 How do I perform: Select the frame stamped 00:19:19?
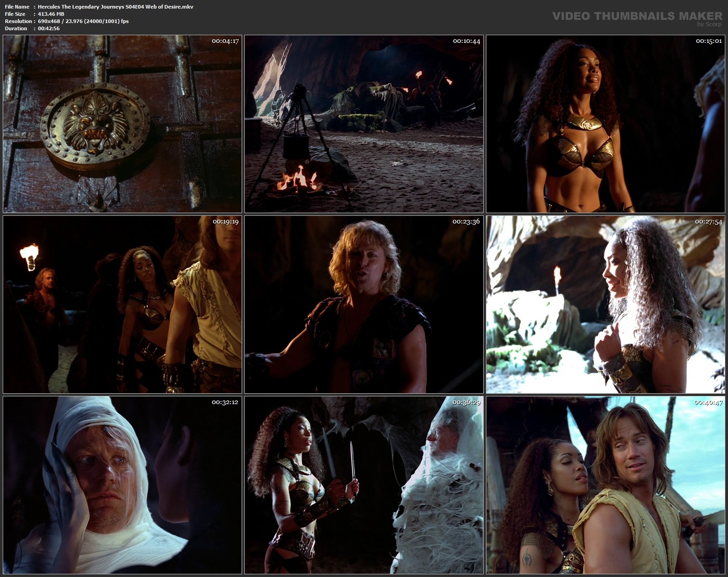coord(122,304)
